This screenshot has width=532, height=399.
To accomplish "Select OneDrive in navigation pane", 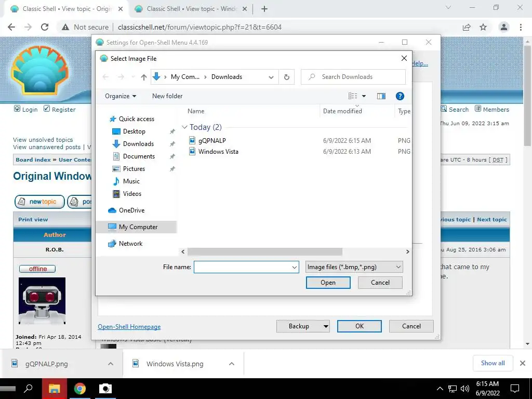I will pos(131,210).
